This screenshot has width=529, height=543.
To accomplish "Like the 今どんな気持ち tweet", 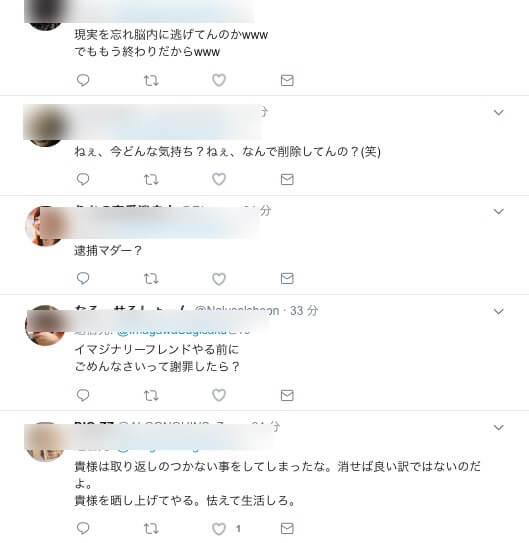I will pyautogui.click(x=219, y=179).
